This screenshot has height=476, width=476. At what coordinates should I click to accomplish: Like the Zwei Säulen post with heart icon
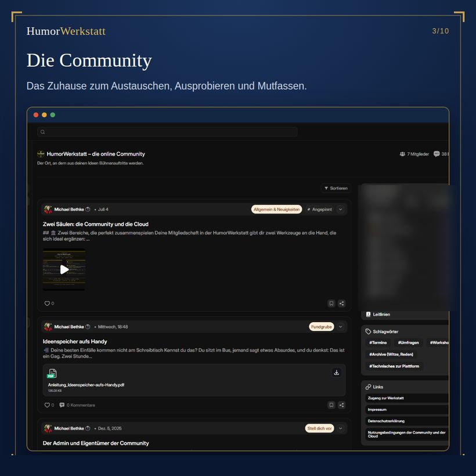pos(47,303)
